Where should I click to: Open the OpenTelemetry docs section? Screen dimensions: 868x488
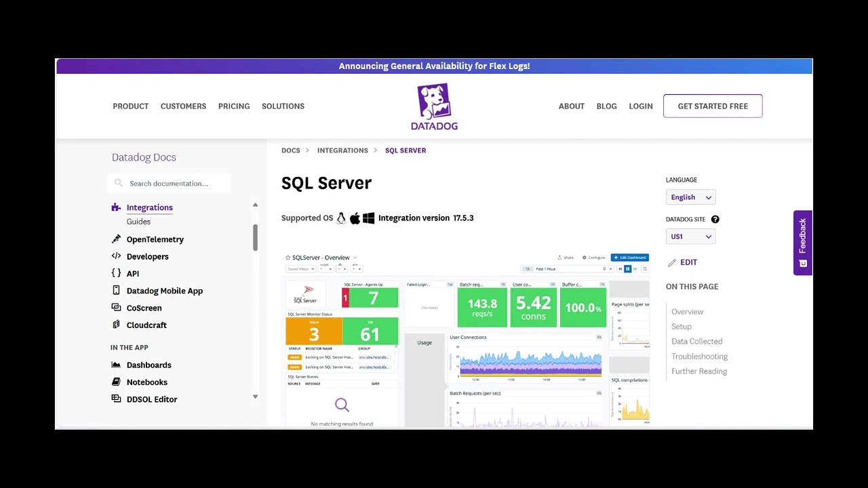click(155, 239)
